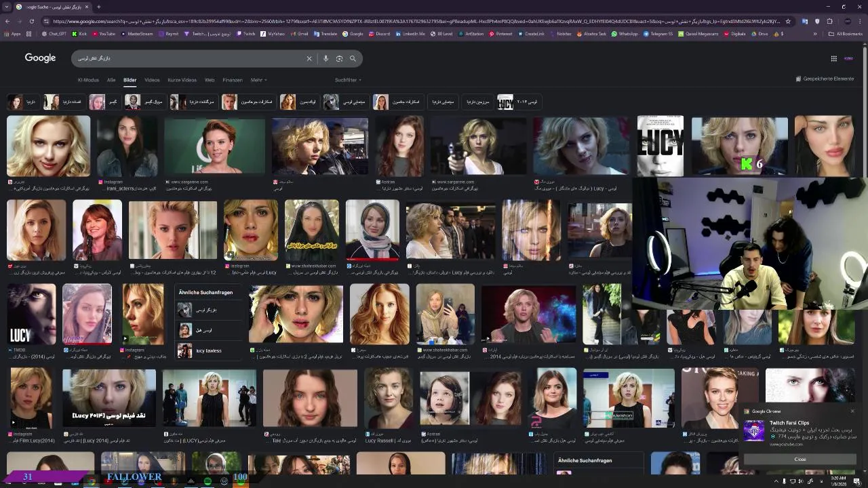Open the Lucy 2014 filter chip
Viewport: 868px width, 488px height.
click(x=518, y=102)
